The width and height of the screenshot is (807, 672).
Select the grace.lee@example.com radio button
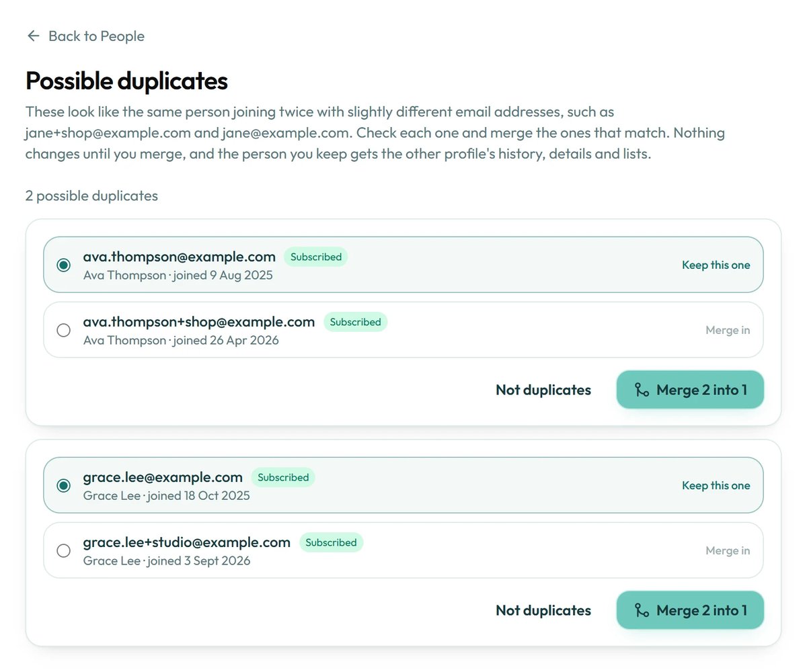(64, 485)
